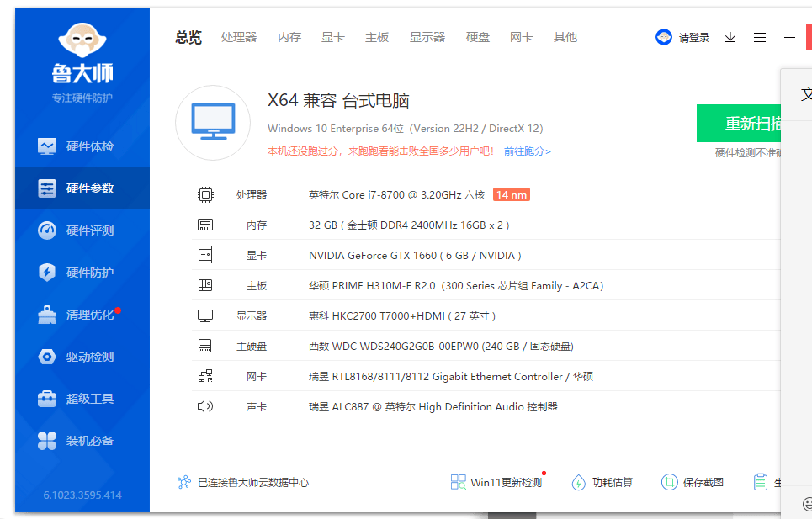Select the 瑞昱 ALC887 audio text
This screenshot has width=812, height=519.
coord(433,407)
